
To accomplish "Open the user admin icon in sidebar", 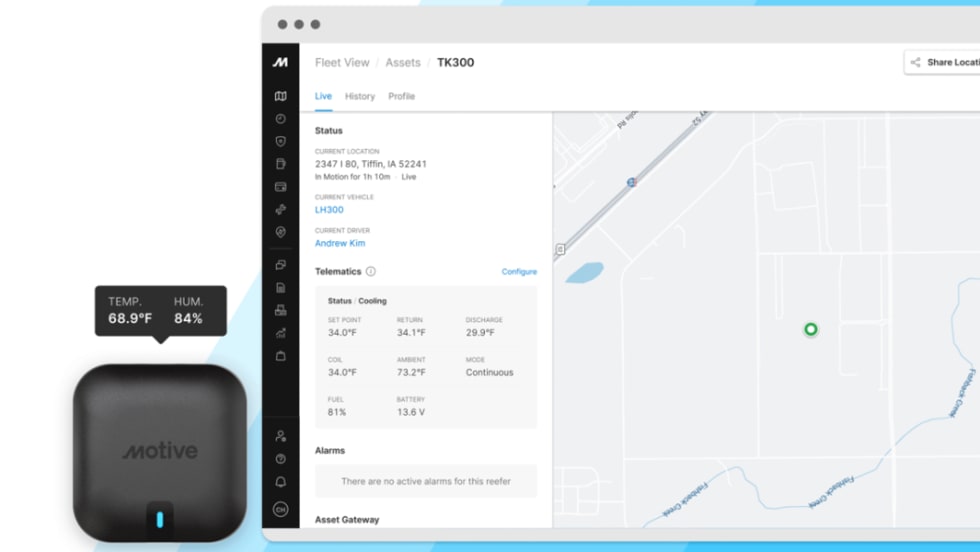I will click(281, 436).
